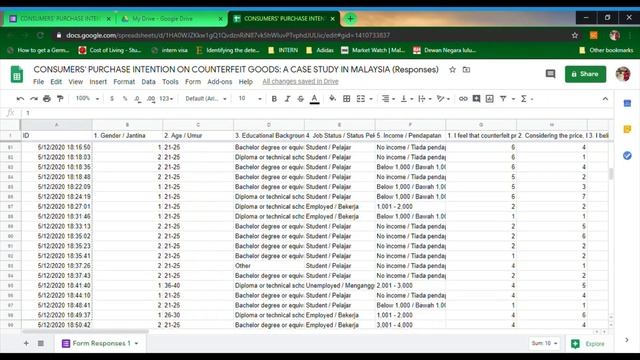Bookmark this page with the star icon
This screenshot has height=360, width=640.
point(575,36)
